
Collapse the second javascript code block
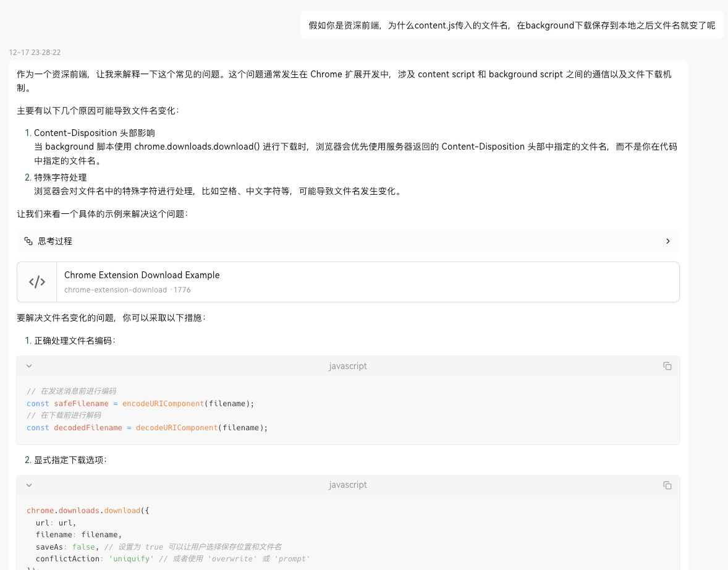coord(29,485)
